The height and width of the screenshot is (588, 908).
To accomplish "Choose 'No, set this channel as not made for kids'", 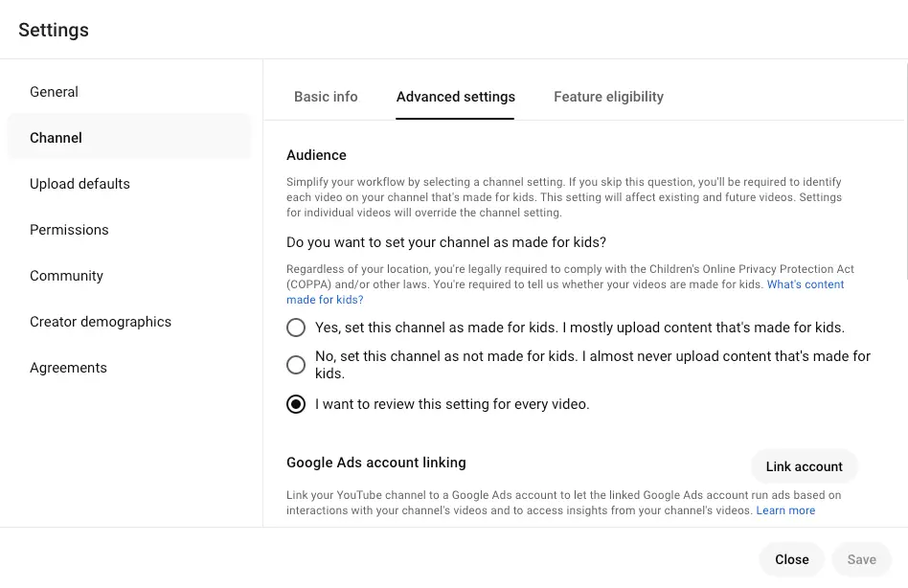I will 296,364.
